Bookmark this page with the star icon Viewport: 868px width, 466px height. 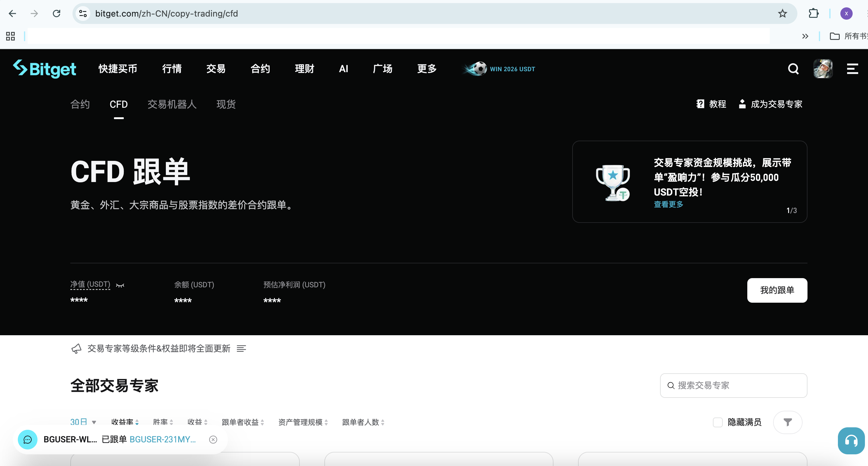point(782,14)
